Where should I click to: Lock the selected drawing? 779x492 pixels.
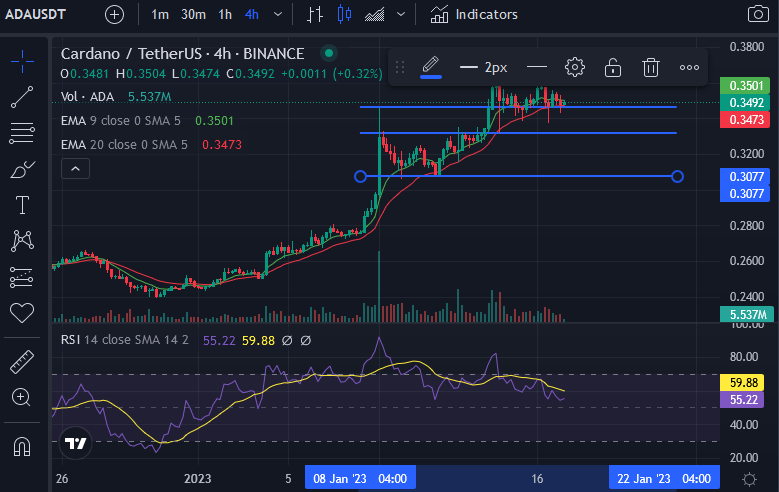pyautogui.click(x=613, y=67)
